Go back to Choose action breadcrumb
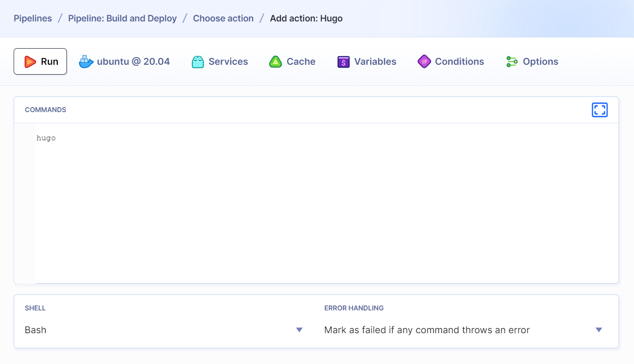The width and height of the screenshot is (634, 364). pyautogui.click(x=223, y=18)
